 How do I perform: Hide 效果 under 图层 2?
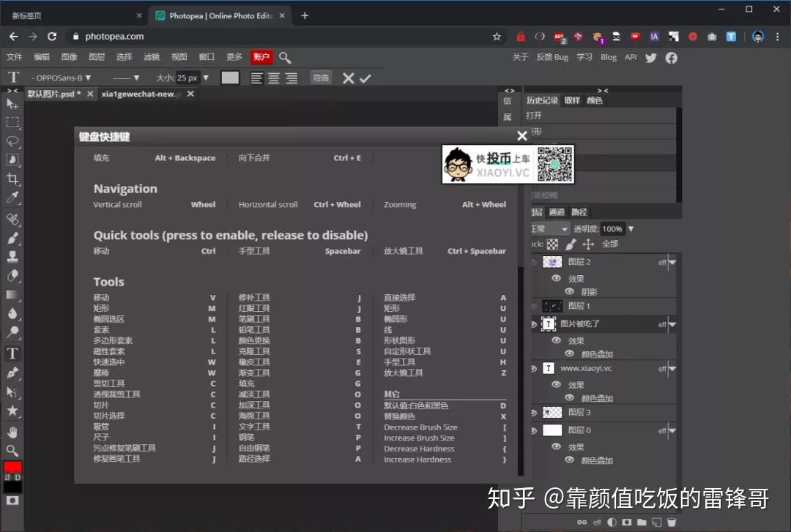tap(557, 278)
